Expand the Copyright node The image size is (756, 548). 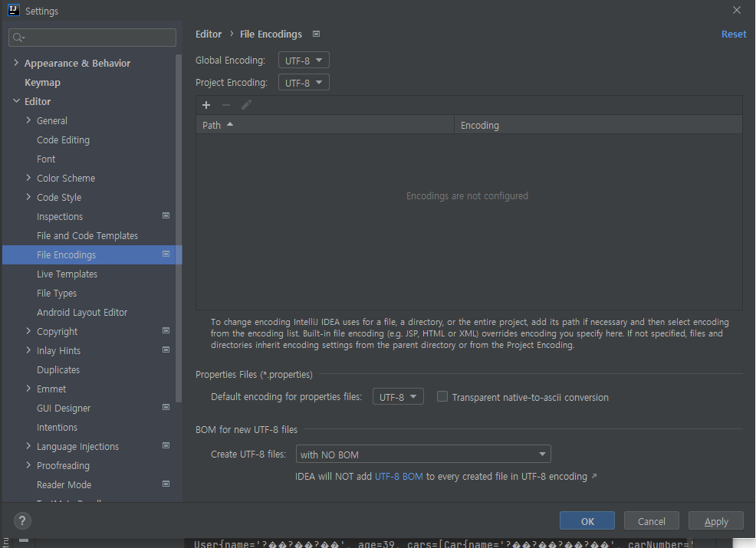(28, 331)
